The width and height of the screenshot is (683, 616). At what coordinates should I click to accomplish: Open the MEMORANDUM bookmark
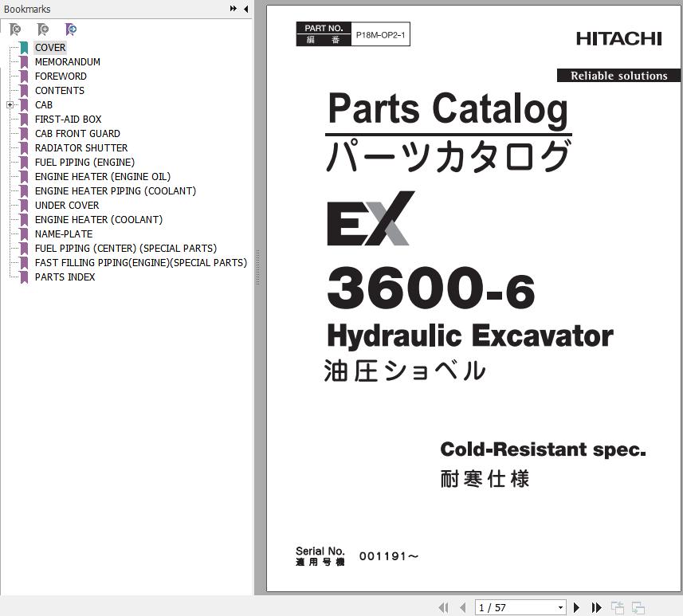pos(68,62)
